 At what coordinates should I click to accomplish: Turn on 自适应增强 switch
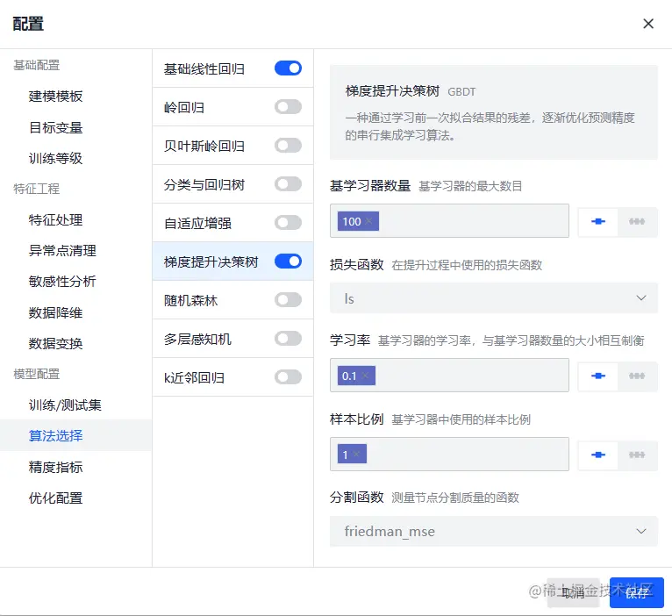[288, 223]
